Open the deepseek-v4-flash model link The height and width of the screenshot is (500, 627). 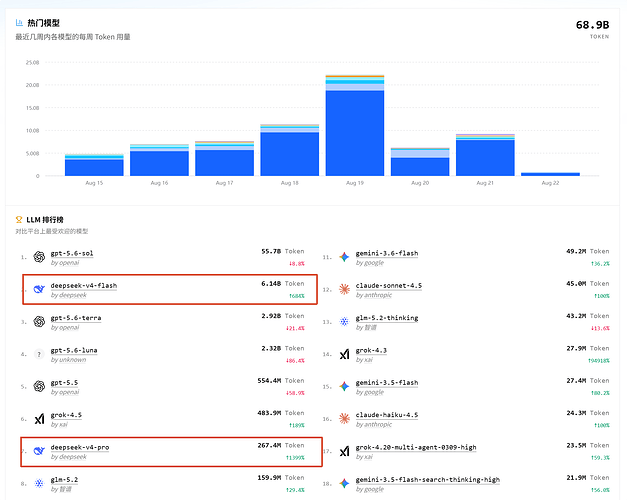pyautogui.click(x=84, y=286)
